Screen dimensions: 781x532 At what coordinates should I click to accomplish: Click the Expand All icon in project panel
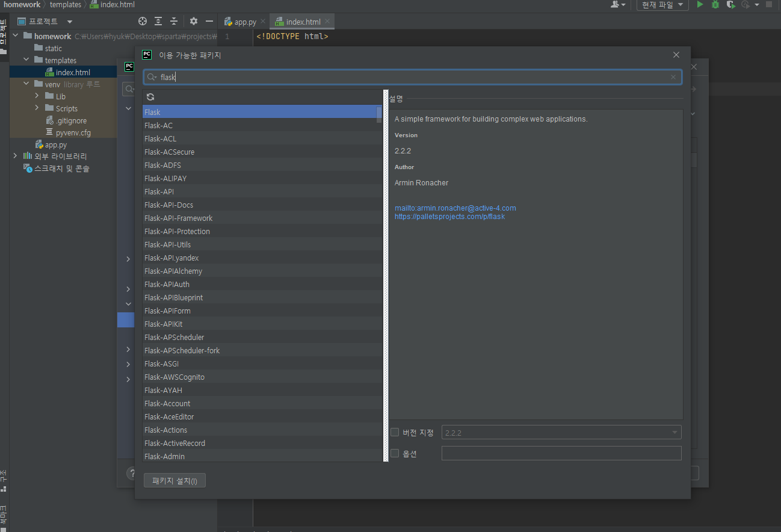158,21
